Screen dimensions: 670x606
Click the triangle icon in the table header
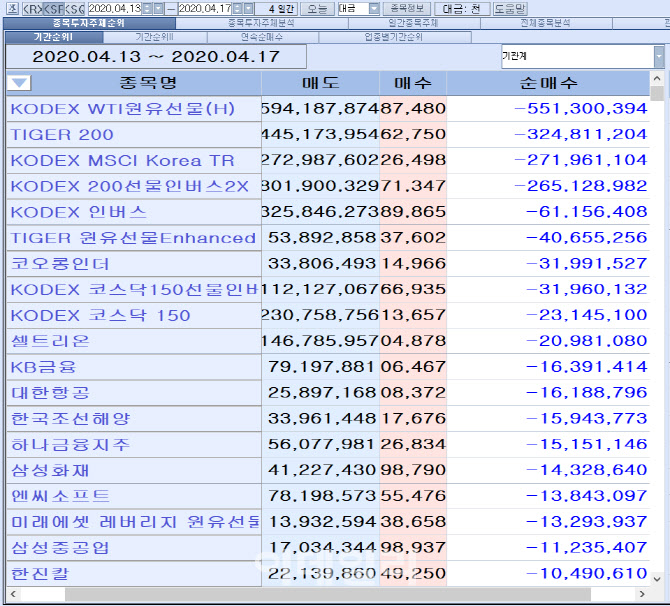tap(19, 83)
